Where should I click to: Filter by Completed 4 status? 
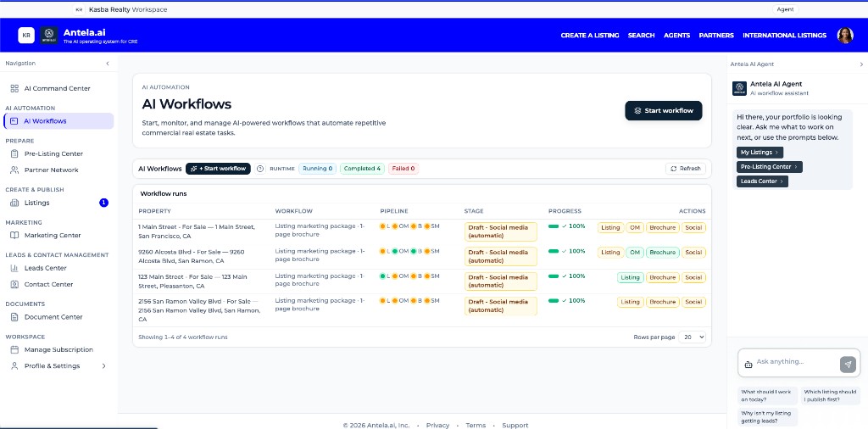click(362, 169)
